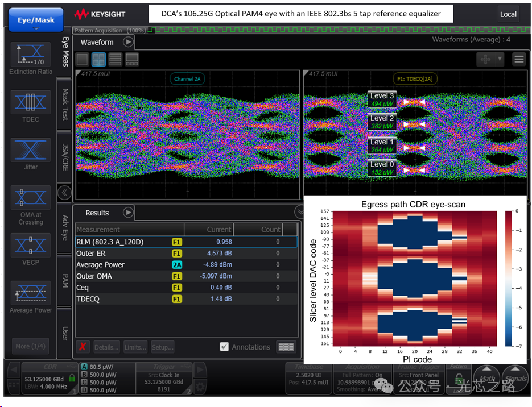Toggle the Annotations checkbox
532x407 pixels.
tap(224, 347)
